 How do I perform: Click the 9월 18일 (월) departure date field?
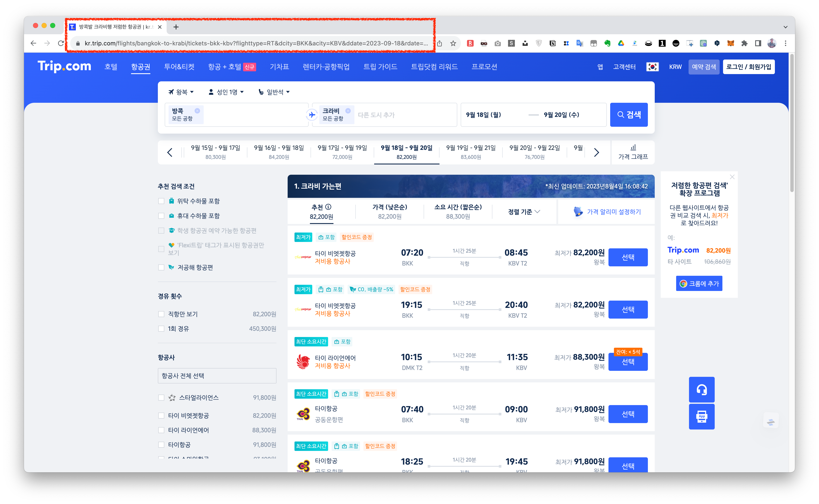click(x=484, y=115)
